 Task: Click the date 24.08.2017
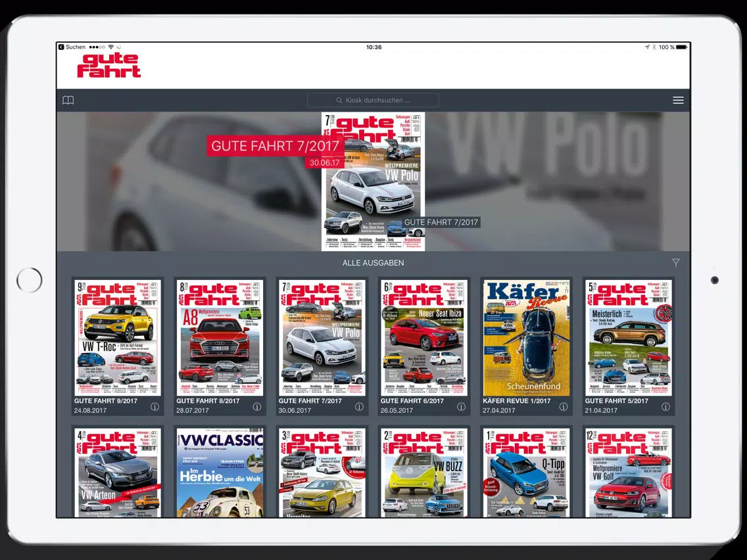91,411
